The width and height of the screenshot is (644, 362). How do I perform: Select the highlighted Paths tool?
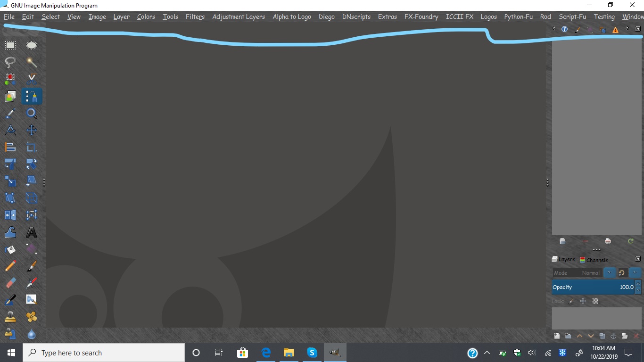[32, 96]
